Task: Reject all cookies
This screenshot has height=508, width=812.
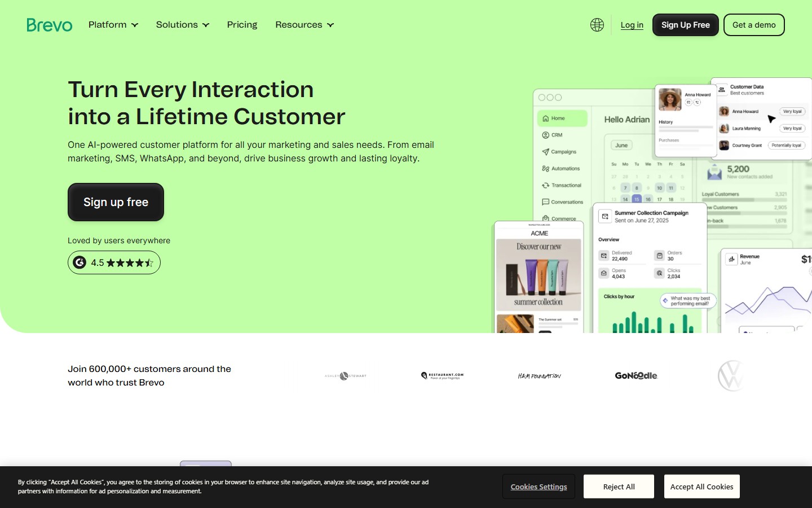Action: coord(619,487)
